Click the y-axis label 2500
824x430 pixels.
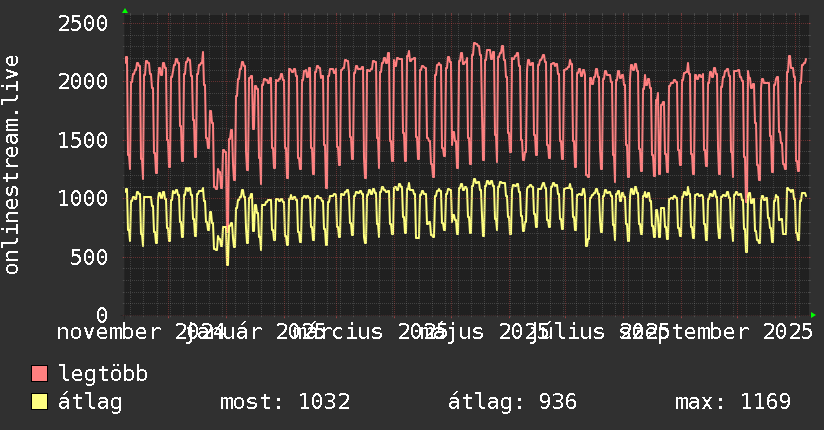click(x=83, y=23)
